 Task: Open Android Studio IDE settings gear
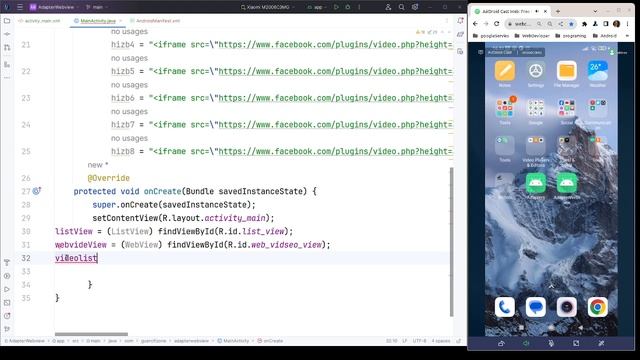[415, 7]
